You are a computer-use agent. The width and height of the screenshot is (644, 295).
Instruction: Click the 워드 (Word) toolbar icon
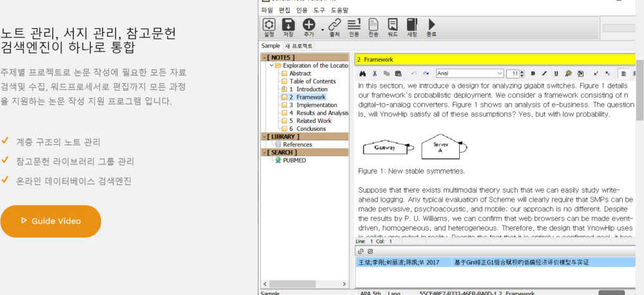click(393, 28)
